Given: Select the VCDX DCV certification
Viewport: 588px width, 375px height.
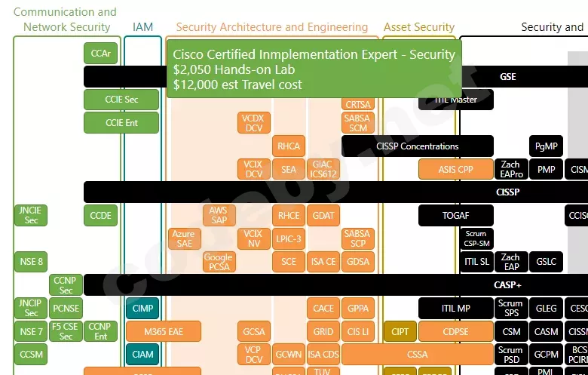Looking at the screenshot, I should tap(254, 123).
